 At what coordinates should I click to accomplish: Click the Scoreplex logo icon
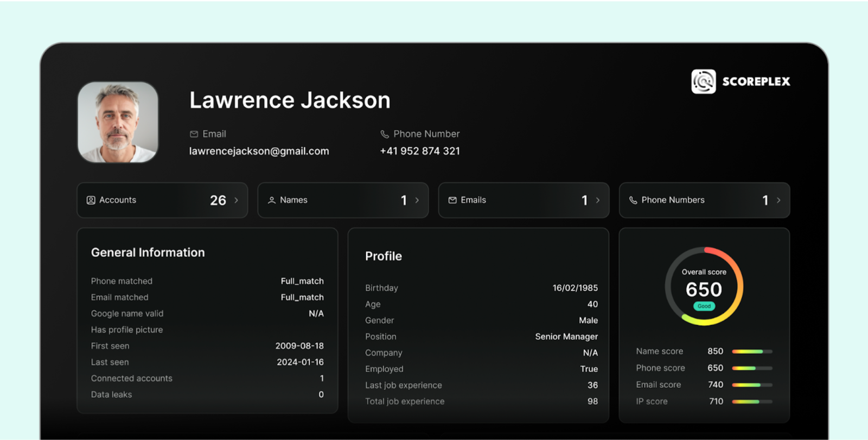coord(703,81)
